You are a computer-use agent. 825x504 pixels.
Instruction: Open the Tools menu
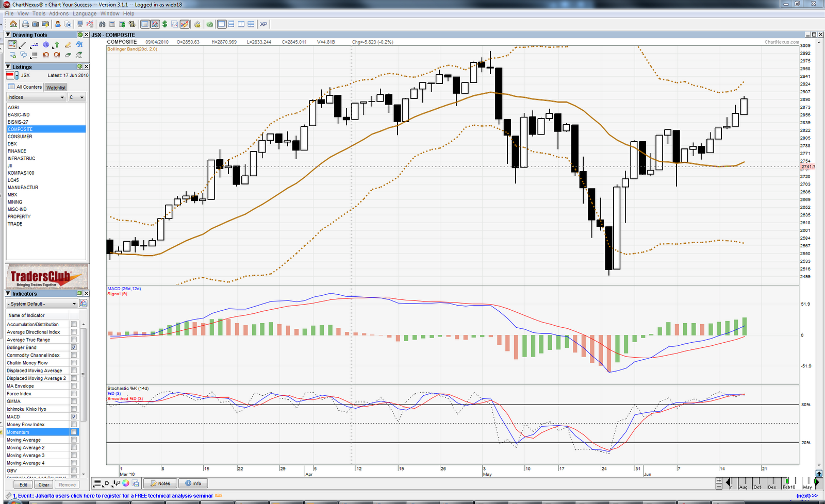(39, 13)
